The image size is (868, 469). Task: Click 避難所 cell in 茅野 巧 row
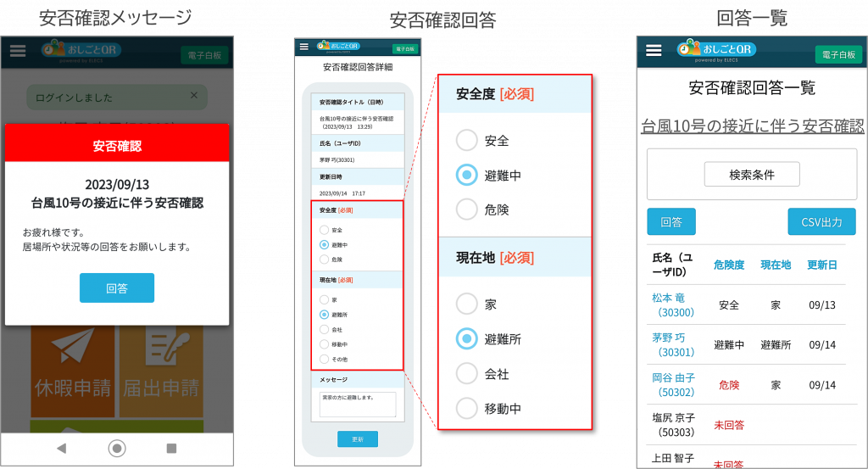(x=776, y=345)
